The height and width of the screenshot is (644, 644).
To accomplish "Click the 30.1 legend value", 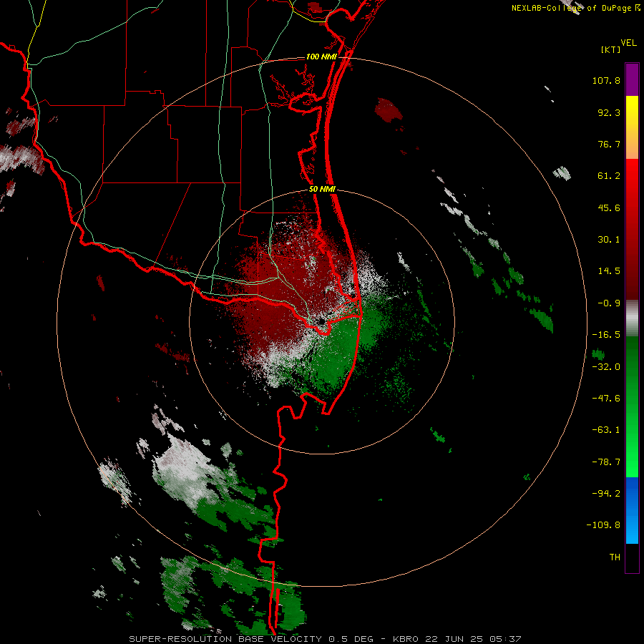I will click(609, 240).
